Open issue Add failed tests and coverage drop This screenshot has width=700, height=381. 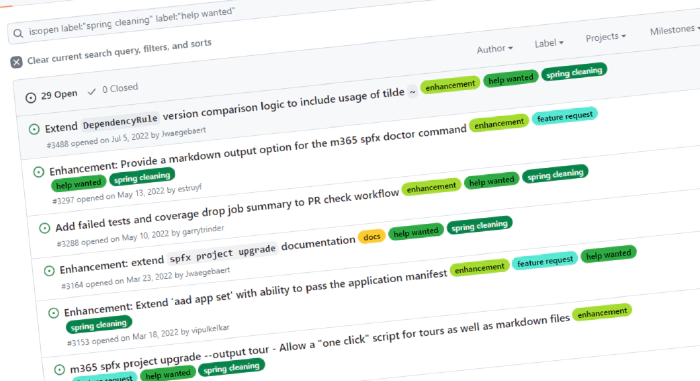tap(227, 210)
